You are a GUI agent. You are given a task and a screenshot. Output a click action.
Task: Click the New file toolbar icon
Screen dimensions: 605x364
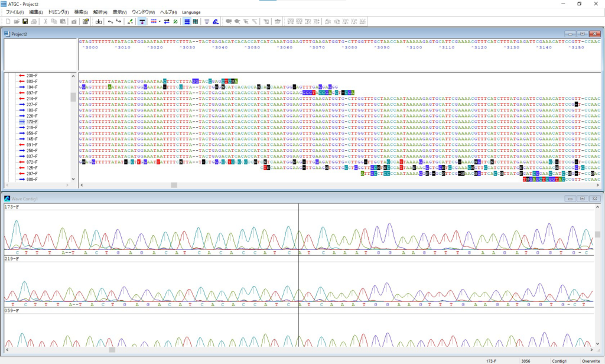coord(8,22)
